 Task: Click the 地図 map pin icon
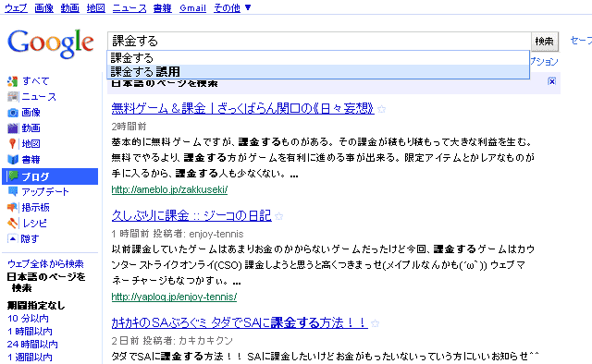pyautogui.click(x=12, y=144)
